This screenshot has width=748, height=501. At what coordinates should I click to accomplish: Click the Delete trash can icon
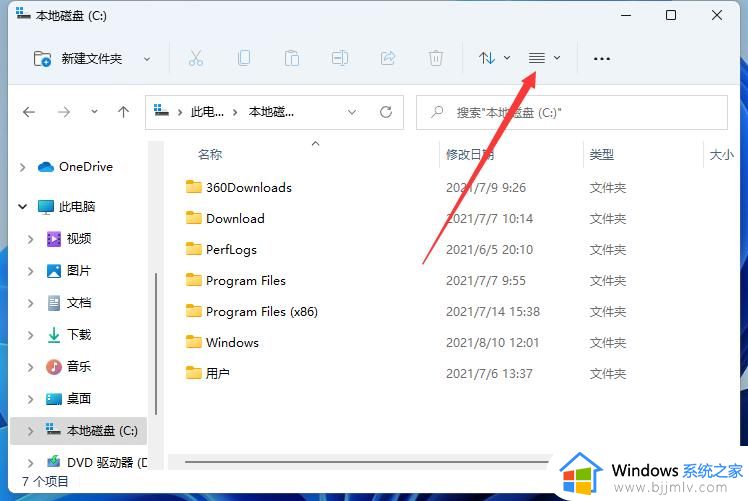click(436, 58)
